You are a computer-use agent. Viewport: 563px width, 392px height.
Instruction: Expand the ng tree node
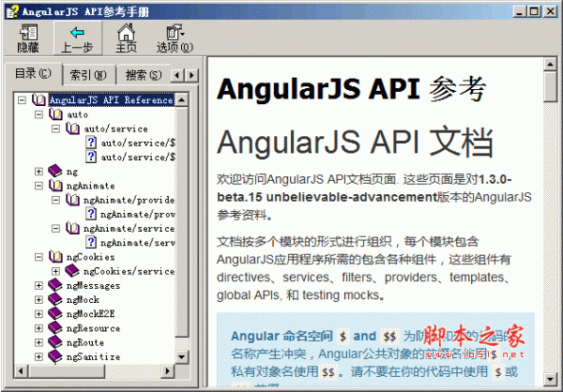[38, 172]
